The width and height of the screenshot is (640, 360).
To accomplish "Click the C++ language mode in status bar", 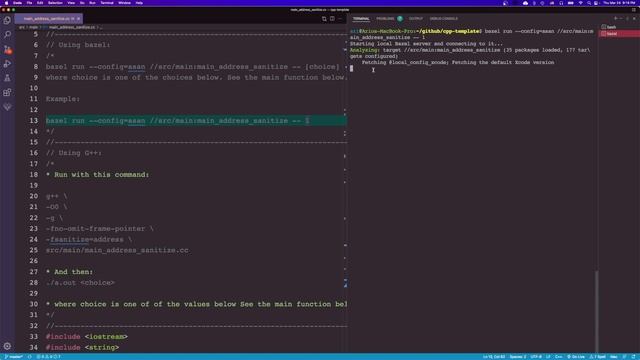I will pyautogui.click(x=558, y=357).
